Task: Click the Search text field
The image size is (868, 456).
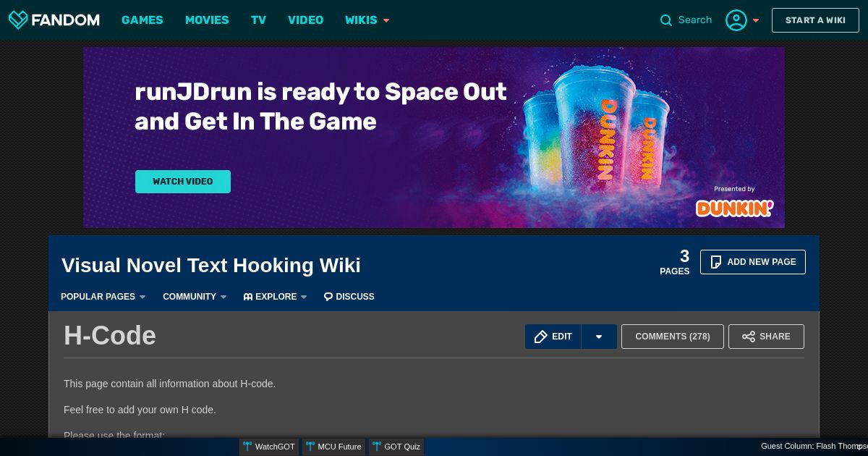Action: point(695,20)
